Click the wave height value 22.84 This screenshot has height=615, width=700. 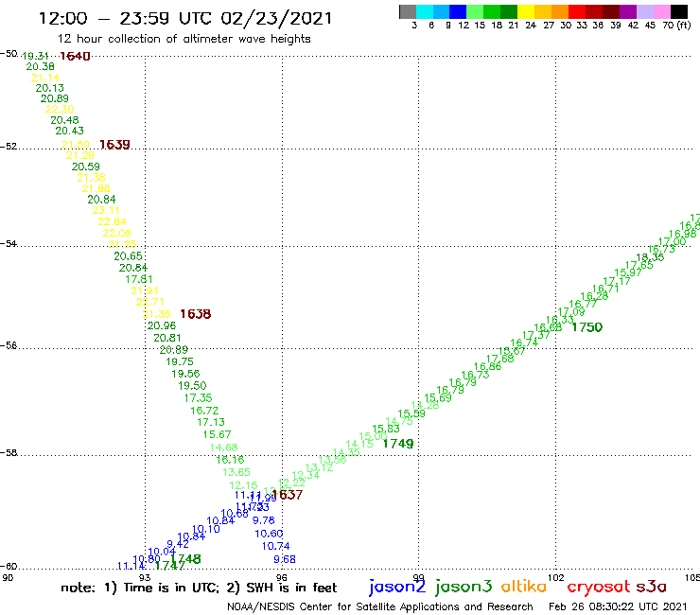click(112, 222)
